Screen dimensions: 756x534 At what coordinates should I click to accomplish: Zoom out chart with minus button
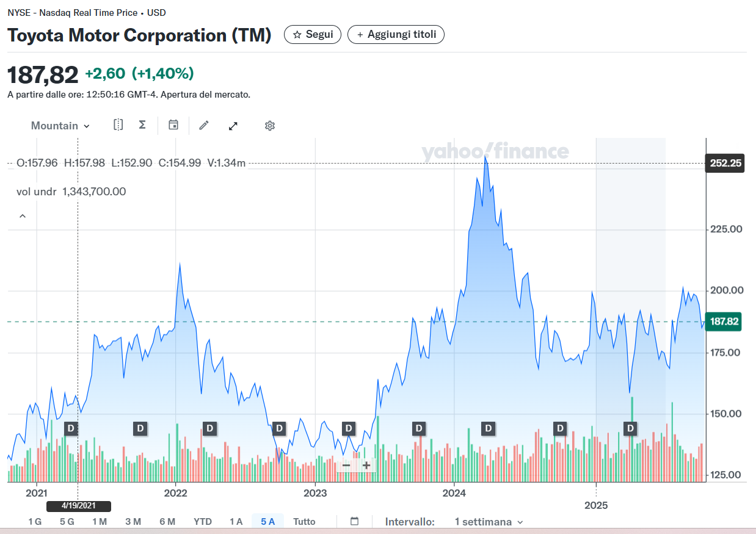coord(346,465)
